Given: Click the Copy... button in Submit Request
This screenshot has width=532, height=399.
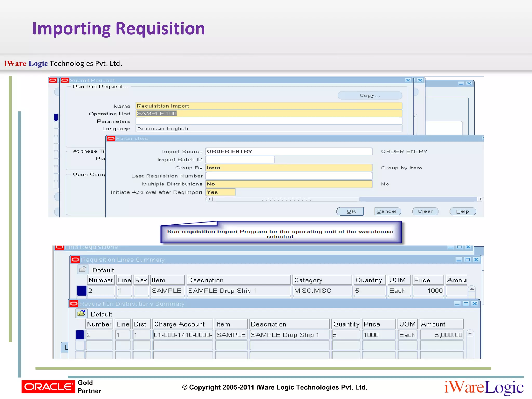Looking at the screenshot, I should (370, 95).
